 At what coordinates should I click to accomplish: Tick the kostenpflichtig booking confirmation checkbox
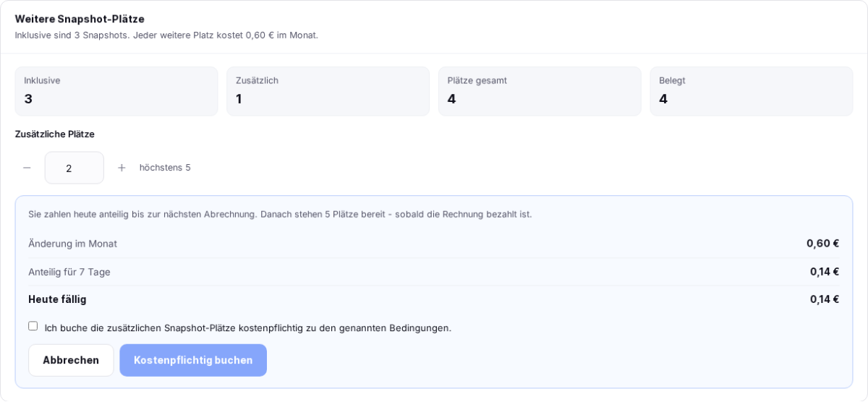click(x=33, y=326)
